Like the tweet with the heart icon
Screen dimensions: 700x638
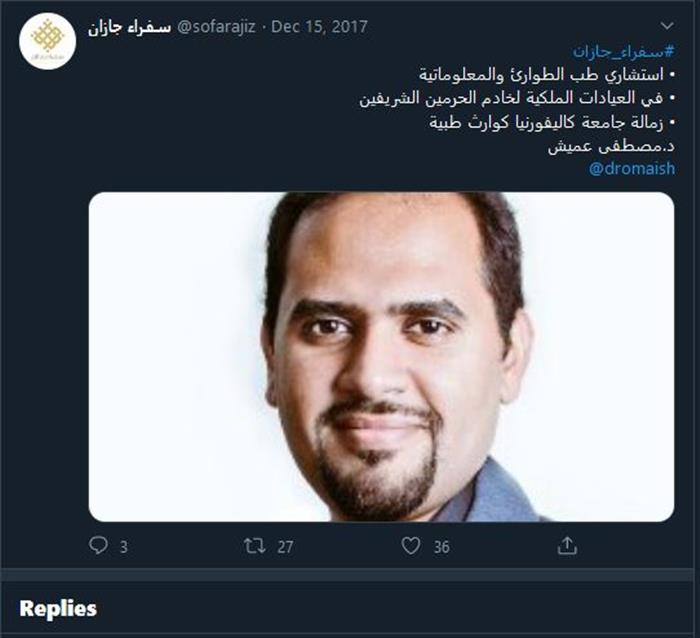(x=411, y=546)
